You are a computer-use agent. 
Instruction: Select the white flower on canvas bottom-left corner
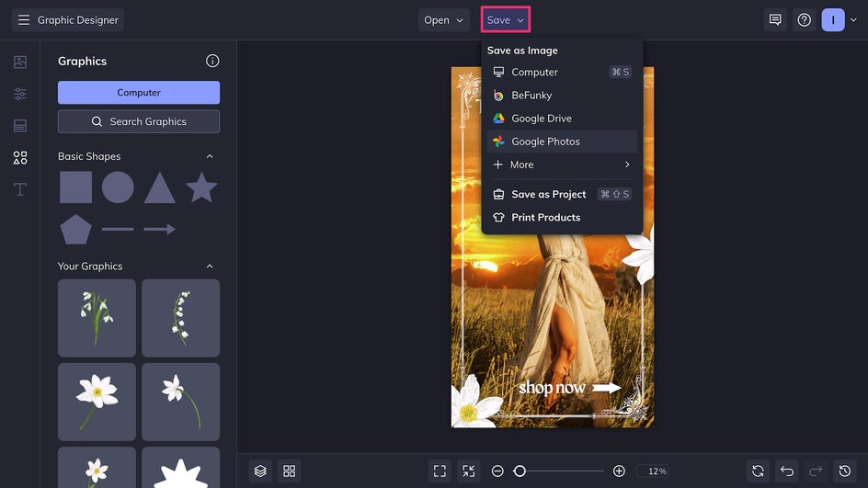click(x=475, y=403)
